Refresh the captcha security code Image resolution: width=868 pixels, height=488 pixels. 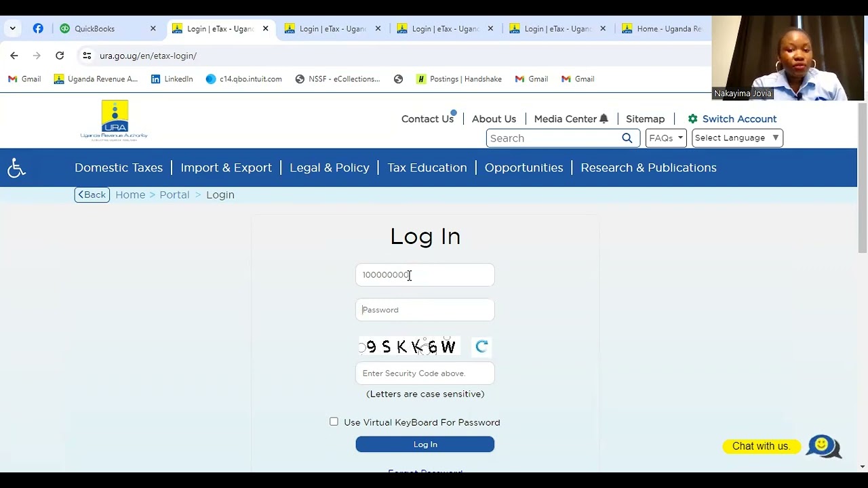coord(481,347)
